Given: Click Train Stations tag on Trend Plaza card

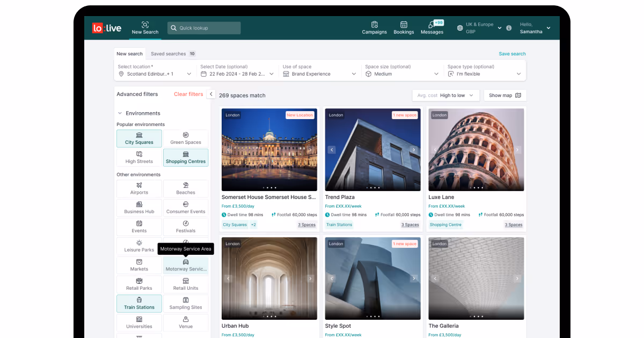Looking at the screenshot, I should tap(339, 225).
